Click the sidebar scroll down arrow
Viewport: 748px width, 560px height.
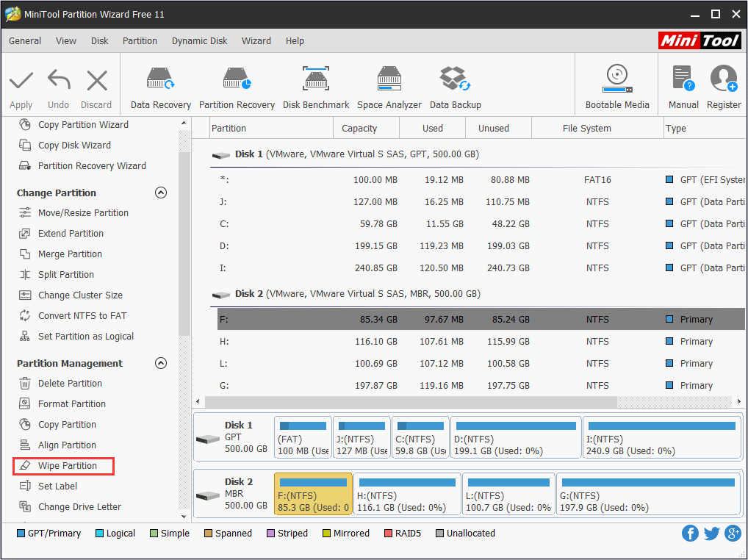(x=184, y=516)
